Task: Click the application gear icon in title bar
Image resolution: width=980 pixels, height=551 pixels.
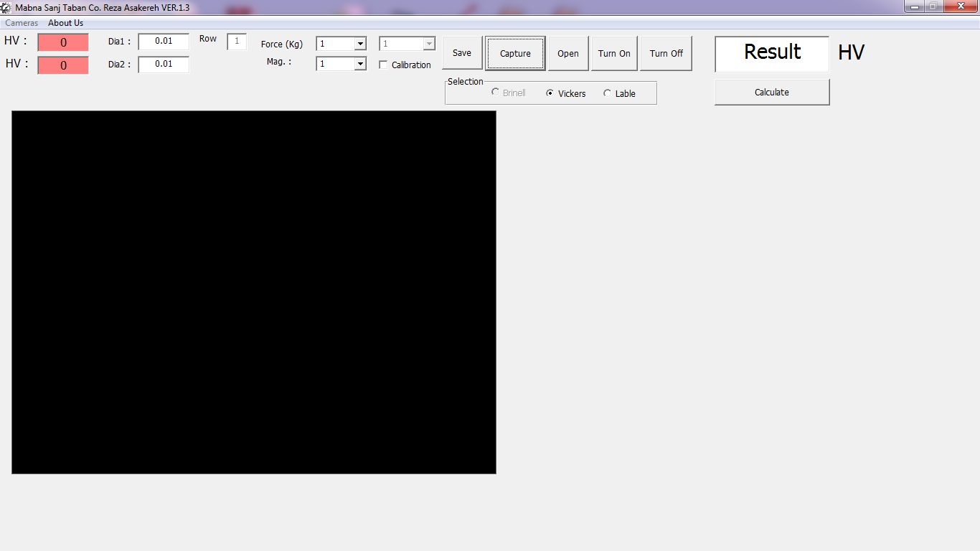Action: click(x=6, y=7)
